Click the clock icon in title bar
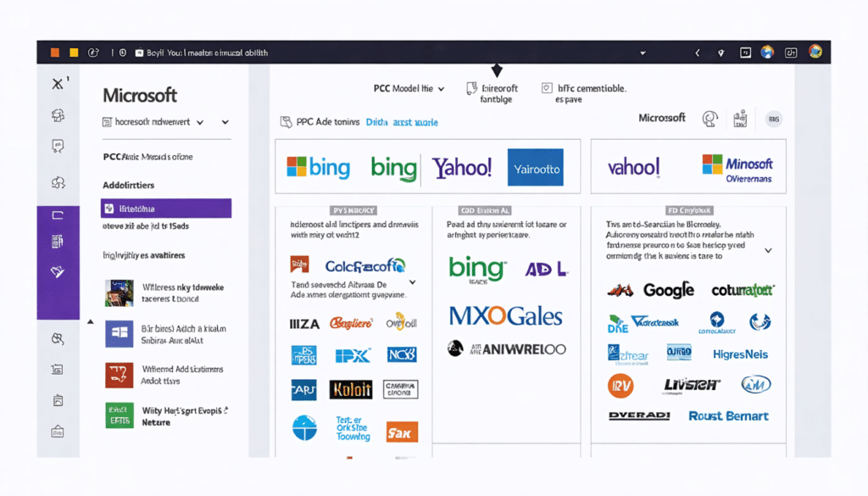This screenshot has height=496, width=868. [x=122, y=53]
